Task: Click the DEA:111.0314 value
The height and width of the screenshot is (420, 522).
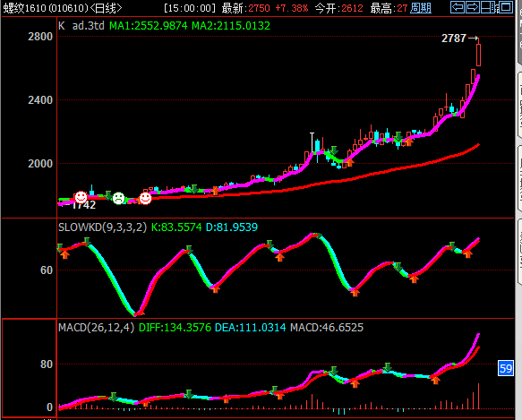Action: [251, 328]
